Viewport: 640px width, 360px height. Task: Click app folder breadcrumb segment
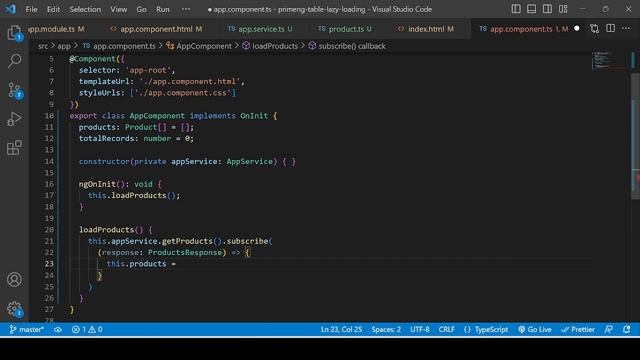64,46
